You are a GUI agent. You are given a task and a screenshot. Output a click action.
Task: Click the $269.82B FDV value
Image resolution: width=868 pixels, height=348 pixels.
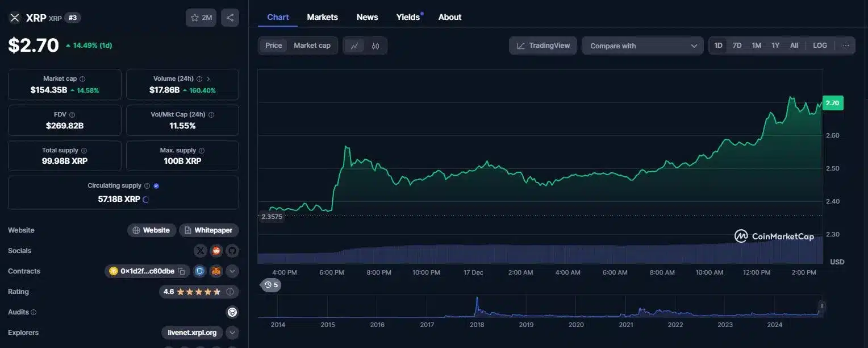(65, 126)
